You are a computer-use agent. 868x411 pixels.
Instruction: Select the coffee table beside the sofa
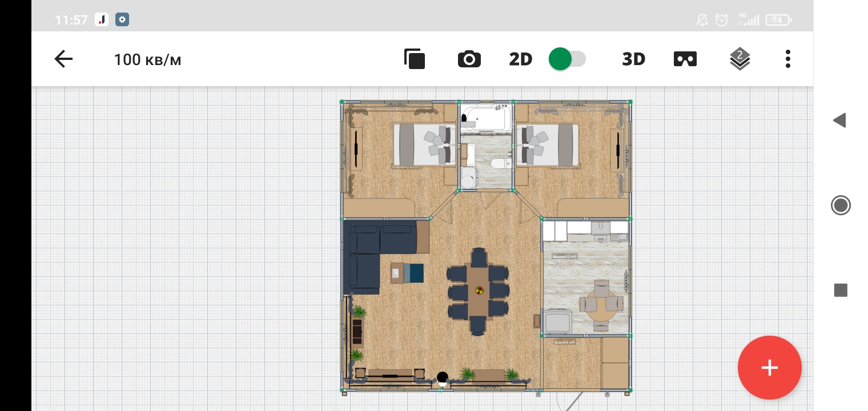coord(407,273)
